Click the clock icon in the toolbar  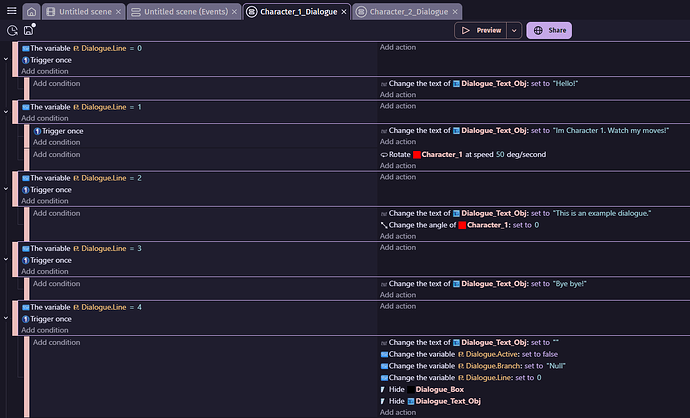tap(11, 31)
